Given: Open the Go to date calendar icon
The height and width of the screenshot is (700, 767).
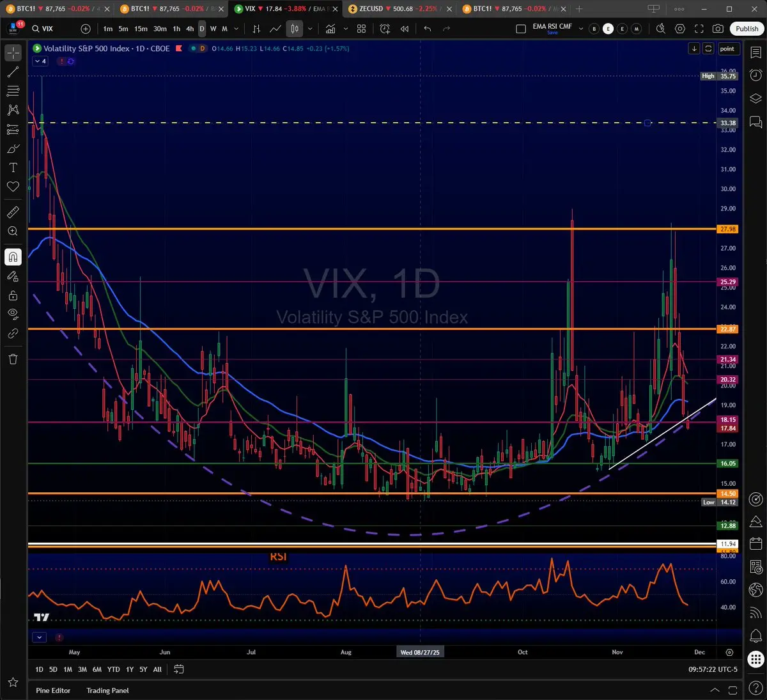Looking at the screenshot, I should coord(179,669).
